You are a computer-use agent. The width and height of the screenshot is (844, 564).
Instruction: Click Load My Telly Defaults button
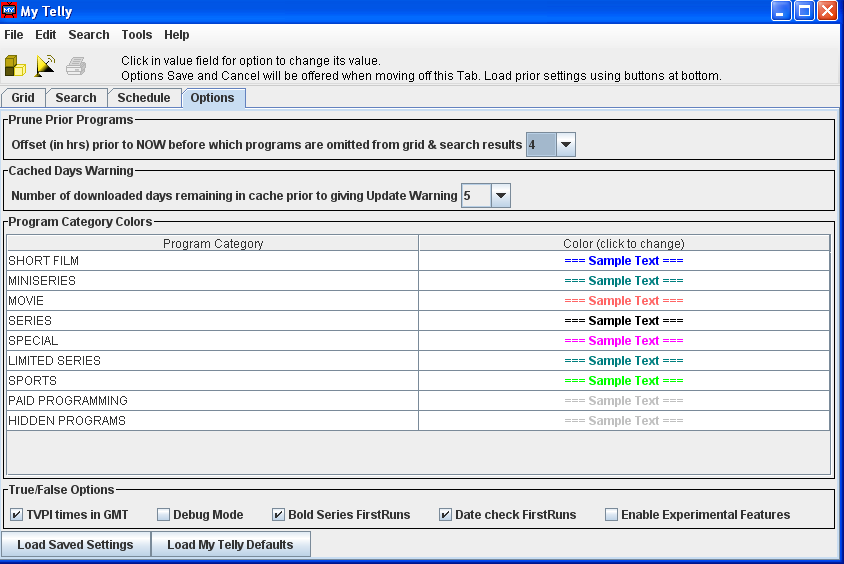tap(230, 545)
